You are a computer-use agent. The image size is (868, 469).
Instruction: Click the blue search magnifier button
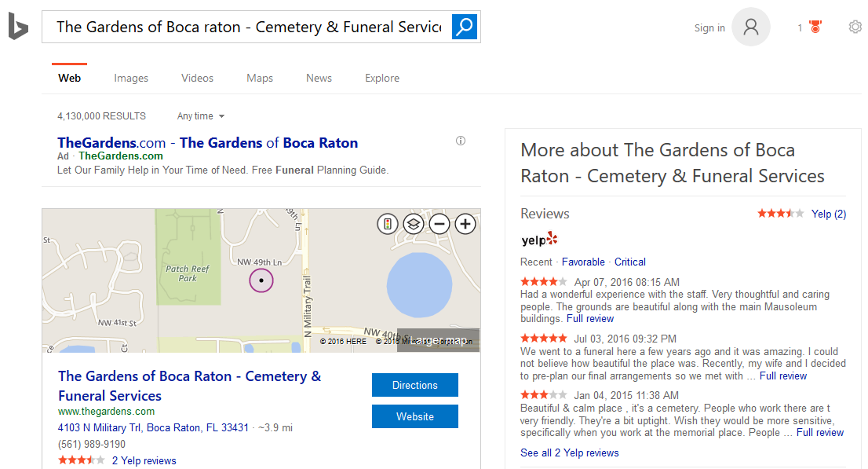click(465, 27)
